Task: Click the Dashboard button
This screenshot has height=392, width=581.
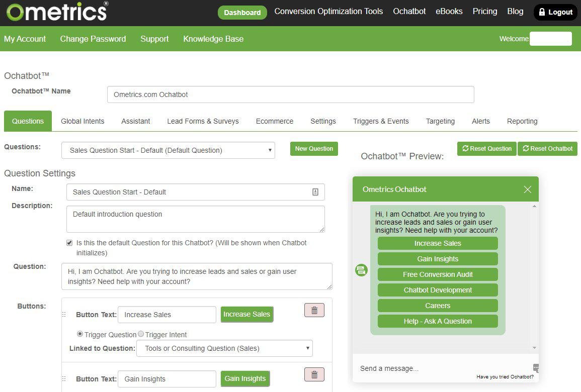Action: coord(242,13)
